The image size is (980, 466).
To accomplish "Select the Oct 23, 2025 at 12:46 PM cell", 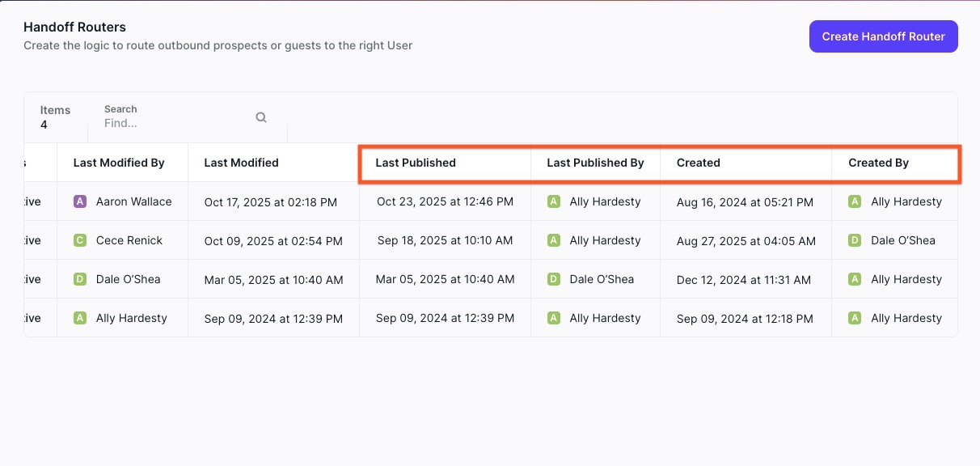I will pos(445,201).
